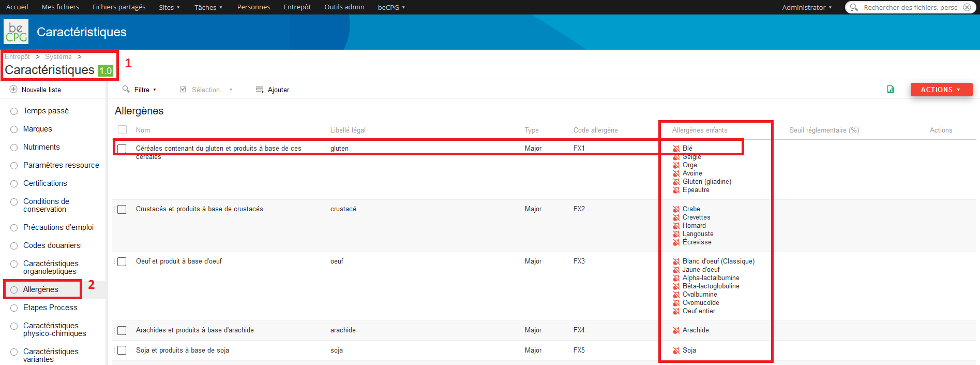Expand the Filtre dropdown

tap(155, 90)
